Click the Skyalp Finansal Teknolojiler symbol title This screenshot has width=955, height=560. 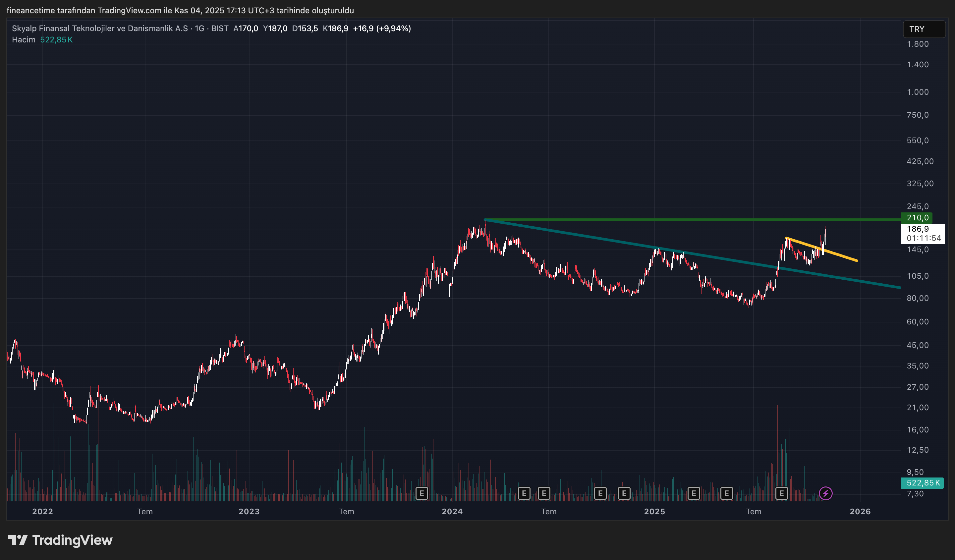point(99,28)
